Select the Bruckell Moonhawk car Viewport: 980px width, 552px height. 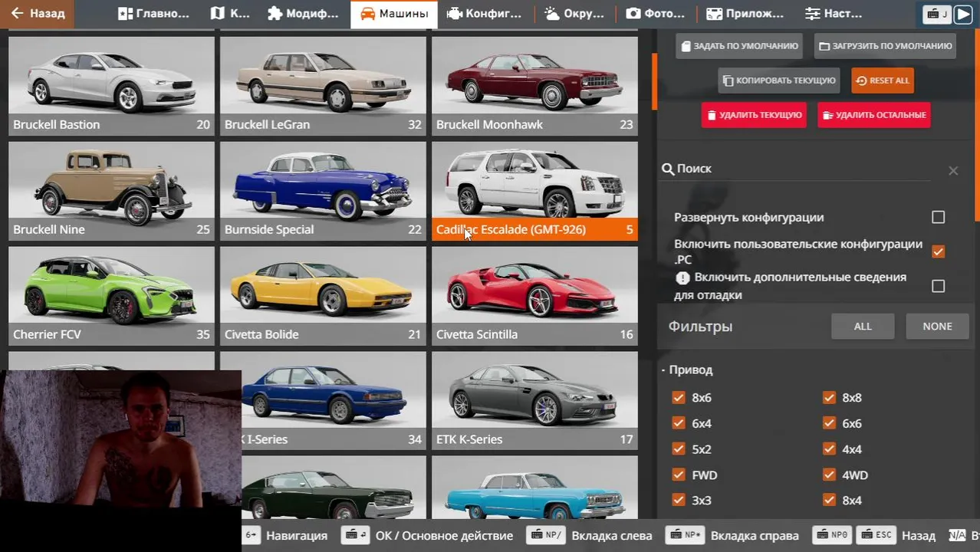coord(534,86)
